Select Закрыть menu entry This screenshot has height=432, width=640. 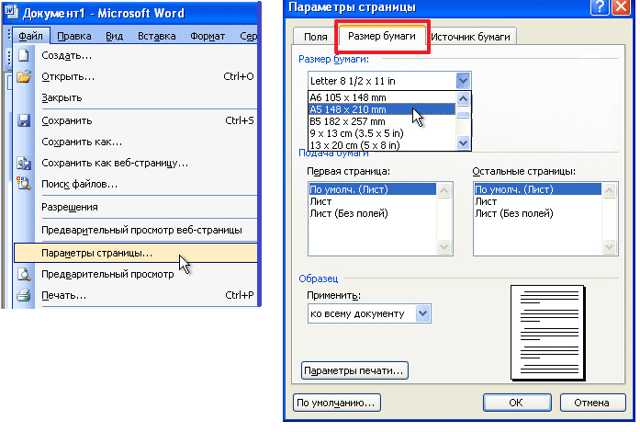tap(136, 98)
